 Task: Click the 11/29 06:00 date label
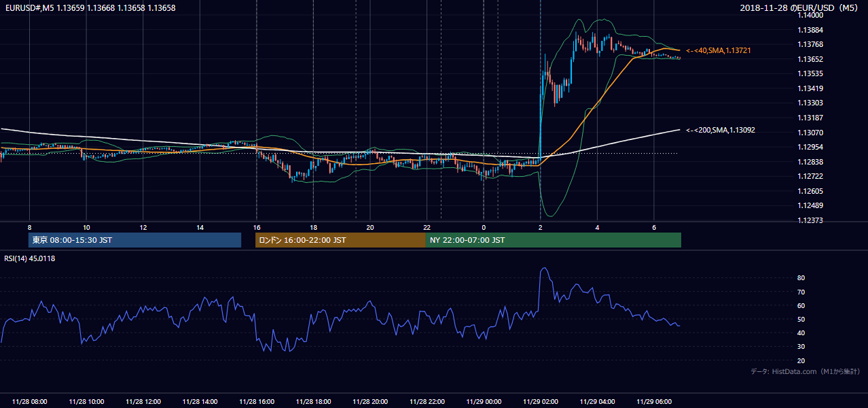[653, 402]
